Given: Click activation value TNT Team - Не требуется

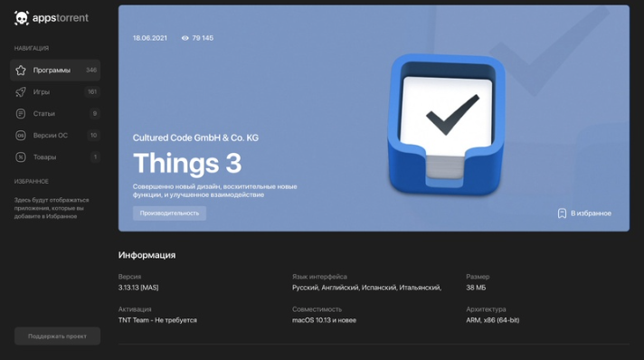Looking at the screenshot, I should point(157,320).
